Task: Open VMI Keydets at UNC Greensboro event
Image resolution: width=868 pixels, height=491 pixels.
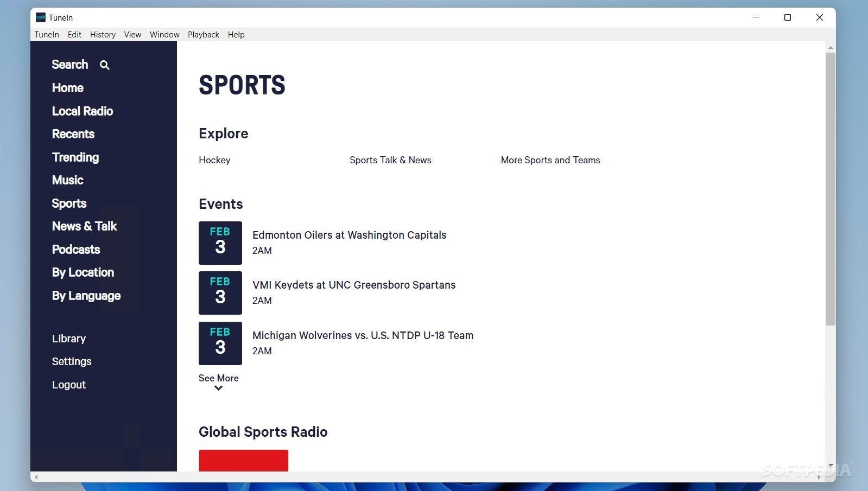Action: (354, 285)
